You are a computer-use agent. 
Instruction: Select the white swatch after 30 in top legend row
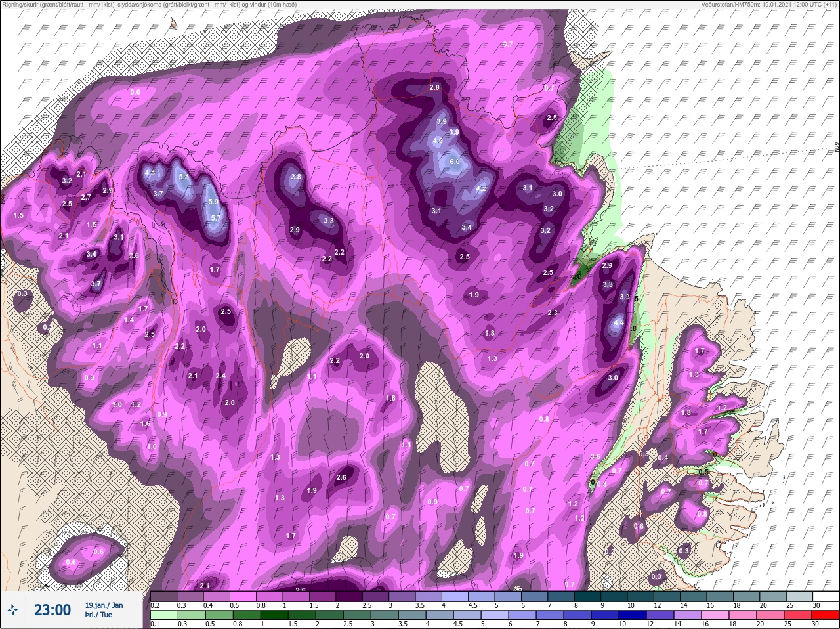click(x=827, y=596)
